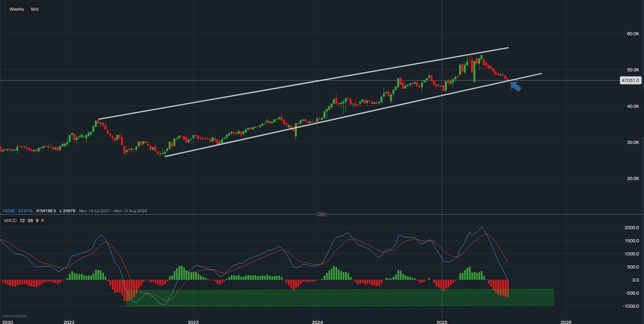Remove the MACD indicator with its X icon
Image resolution: width=644 pixels, height=324 pixels.
[x=42, y=220]
